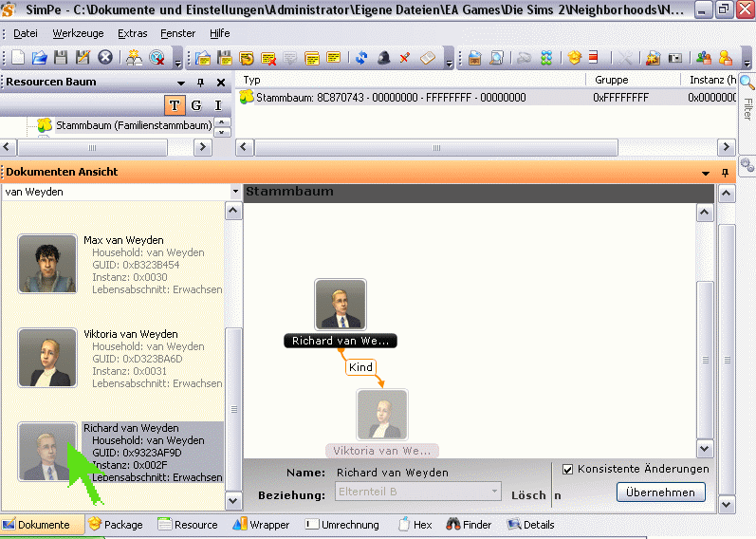Open the van Weyden family dropdown

(235, 192)
